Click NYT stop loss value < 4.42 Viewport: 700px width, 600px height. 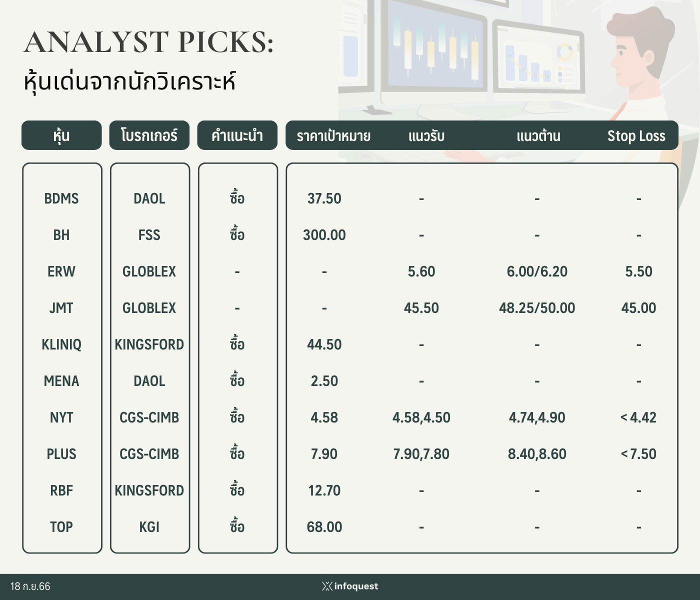(x=638, y=417)
